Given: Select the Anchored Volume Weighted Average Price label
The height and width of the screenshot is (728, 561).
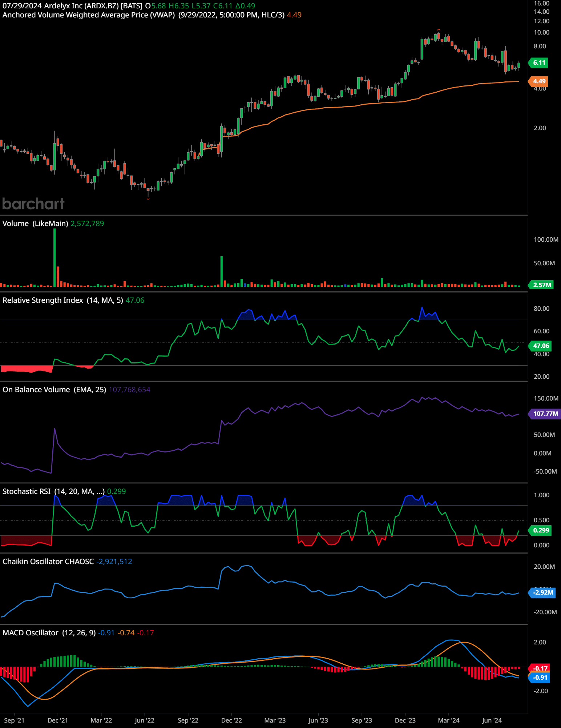Looking at the screenshot, I should 89,15.
